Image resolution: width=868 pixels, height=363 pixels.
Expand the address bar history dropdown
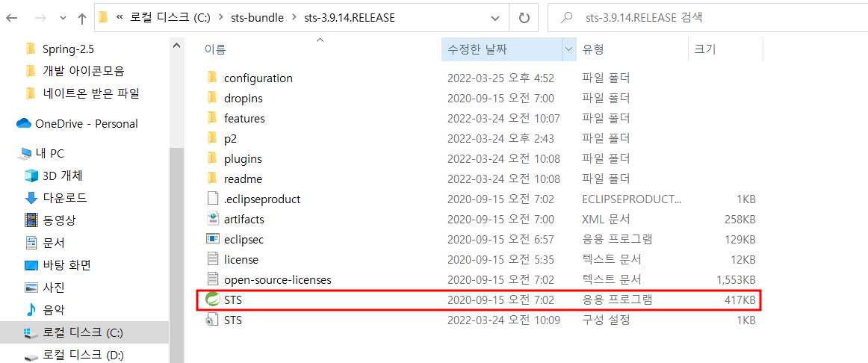pos(496,18)
